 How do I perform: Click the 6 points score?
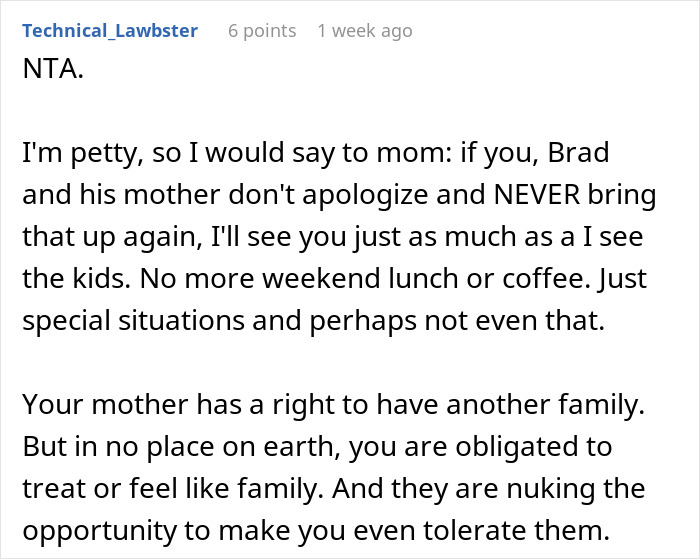pyautogui.click(x=262, y=31)
